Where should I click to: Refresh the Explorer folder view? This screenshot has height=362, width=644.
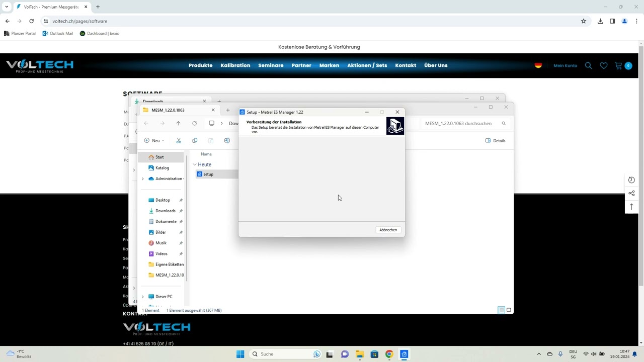tap(194, 123)
